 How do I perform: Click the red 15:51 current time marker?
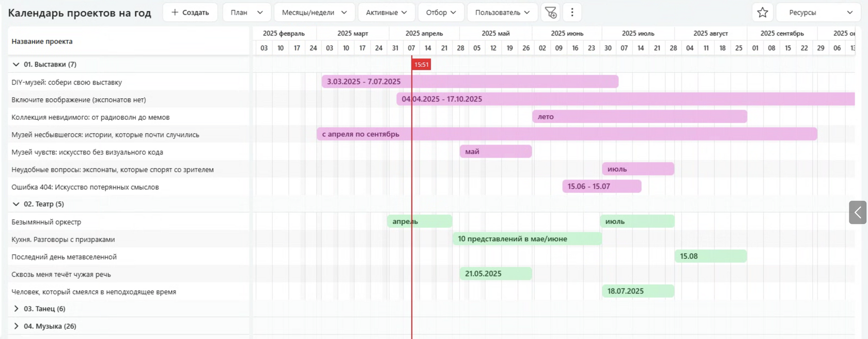coord(421,65)
